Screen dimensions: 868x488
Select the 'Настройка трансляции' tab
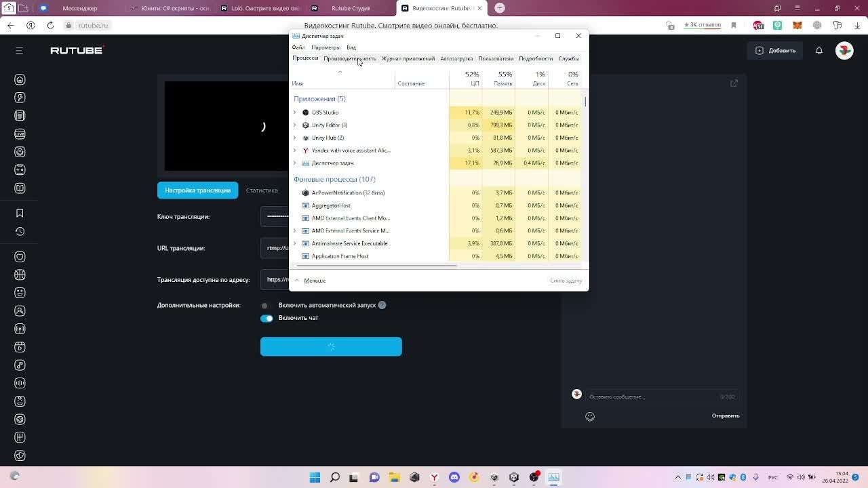point(197,190)
